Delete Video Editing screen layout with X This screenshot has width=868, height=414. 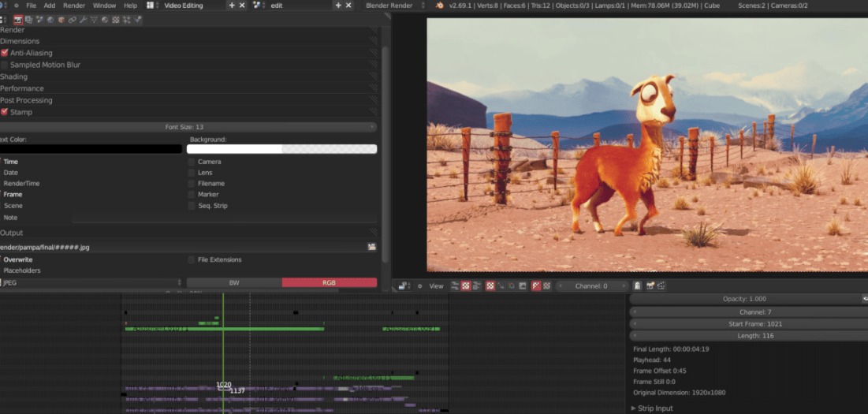point(242,5)
